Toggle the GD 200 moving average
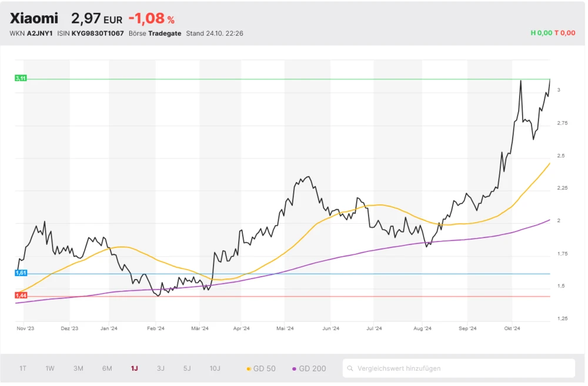The width and height of the screenshot is (588, 386). tap(309, 368)
